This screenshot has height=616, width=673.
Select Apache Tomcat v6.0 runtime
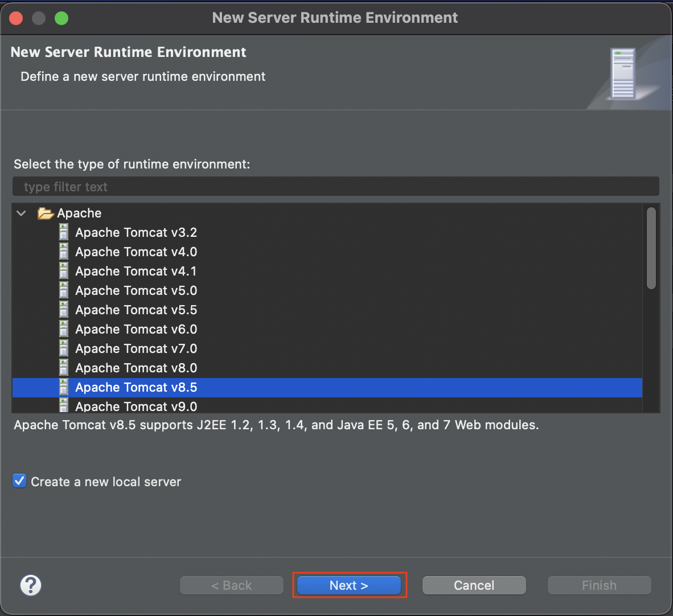327,329
